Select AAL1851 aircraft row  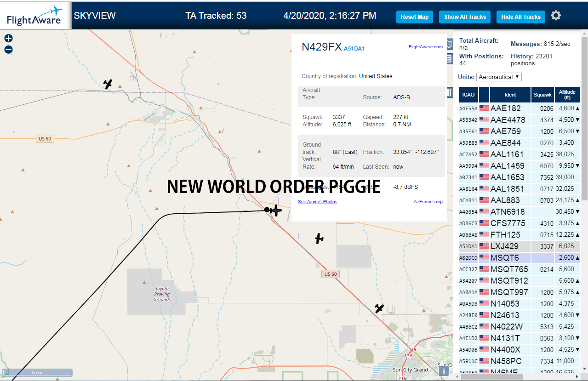point(519,189)
